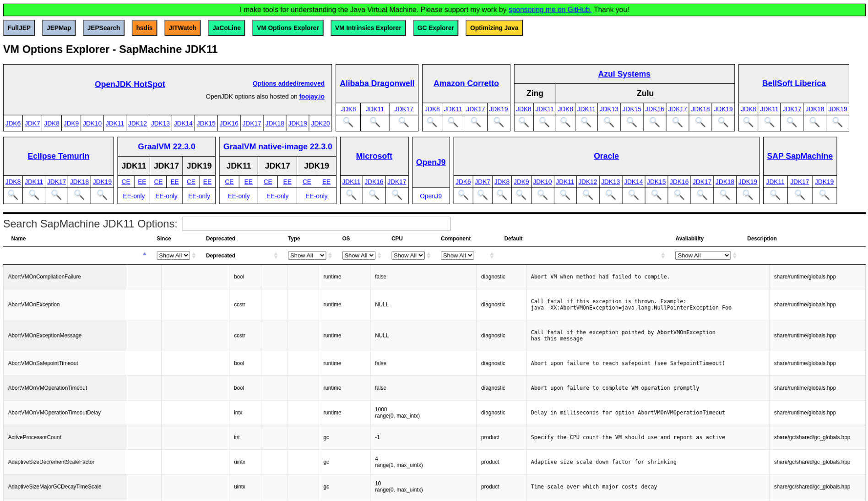868x501 pixels.
Task: Go to JEPSearch
Action: pos(103,28)
